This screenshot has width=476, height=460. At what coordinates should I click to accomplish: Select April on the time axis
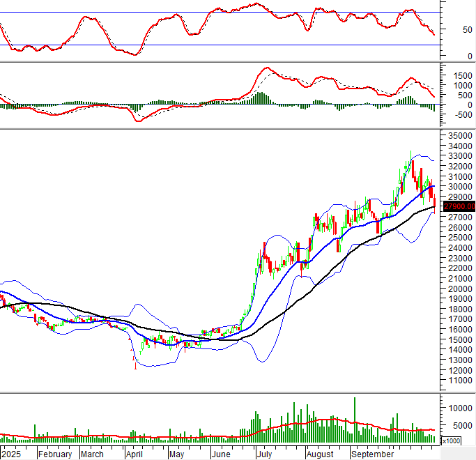click(134, 454)
